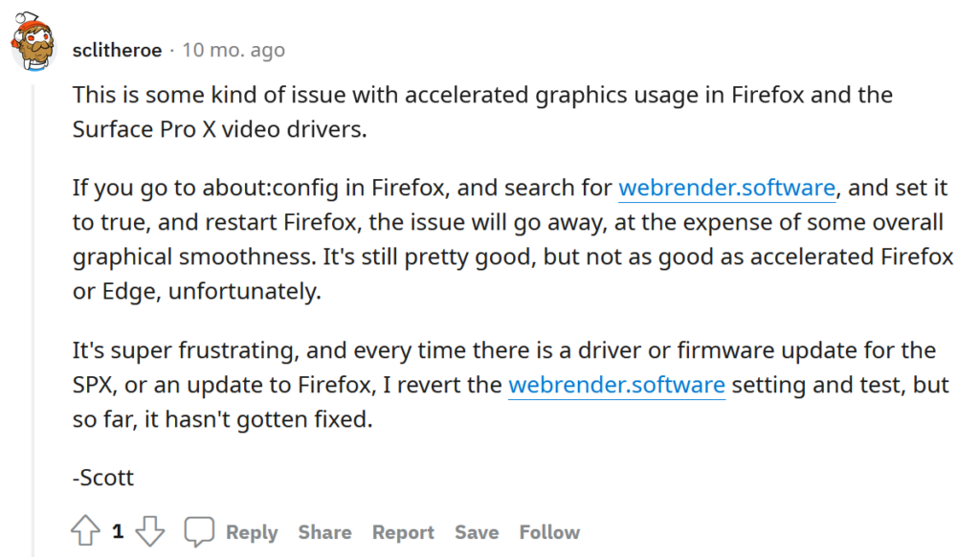Click the vote count number 1
This screenshot has width=980, height=557.
[118, 531]
